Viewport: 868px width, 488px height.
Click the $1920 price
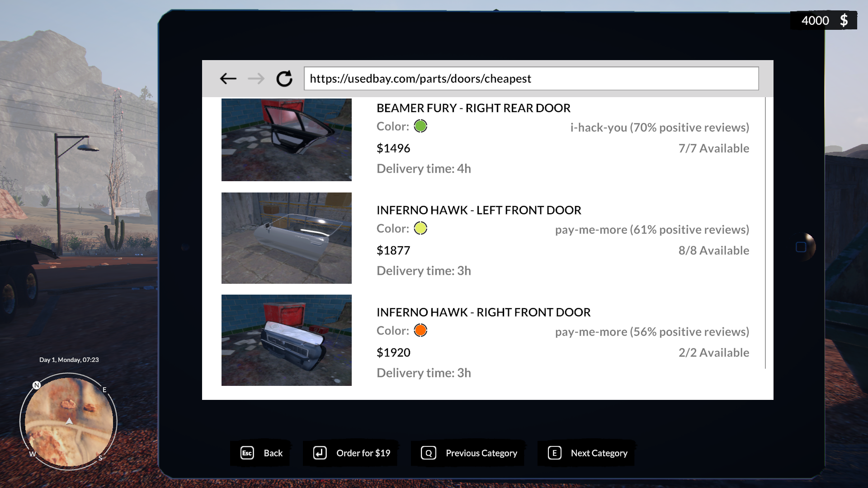(393, 352)
